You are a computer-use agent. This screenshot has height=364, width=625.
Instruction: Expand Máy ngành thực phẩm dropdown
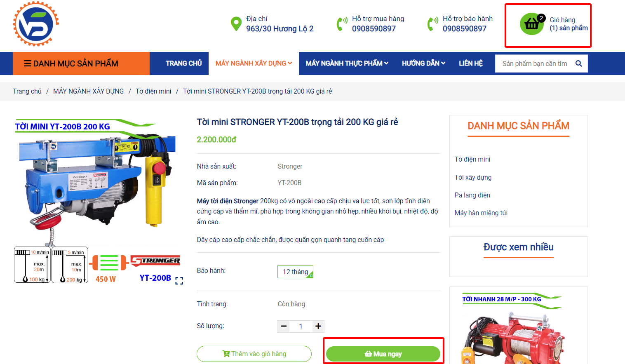[x=347, y=63]
